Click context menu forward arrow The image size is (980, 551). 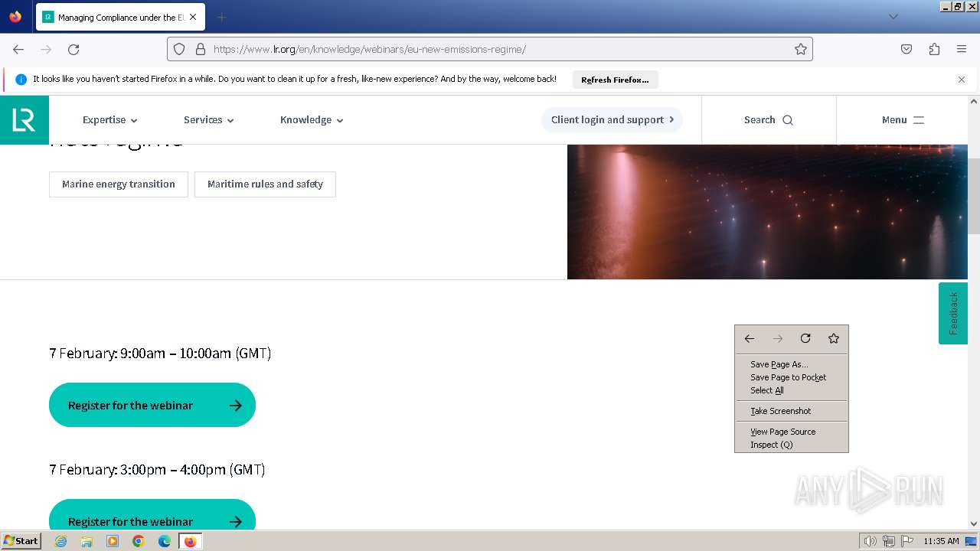pos(778,339)
